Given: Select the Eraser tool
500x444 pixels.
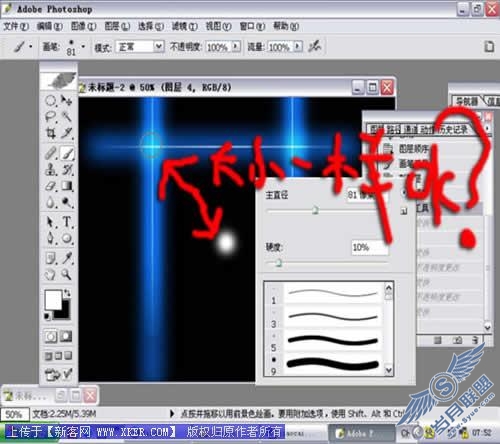Looking at the screenshot, I should tap(50, 186).
